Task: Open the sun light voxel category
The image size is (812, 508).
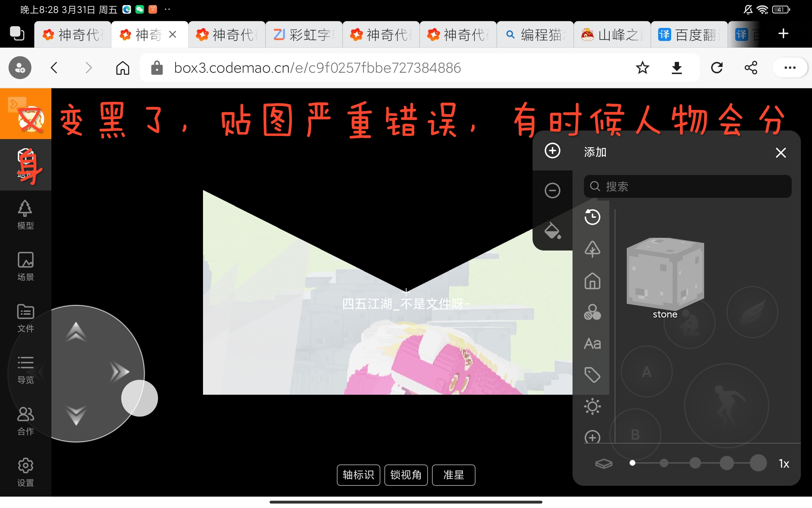Action: tap(592, 406)
